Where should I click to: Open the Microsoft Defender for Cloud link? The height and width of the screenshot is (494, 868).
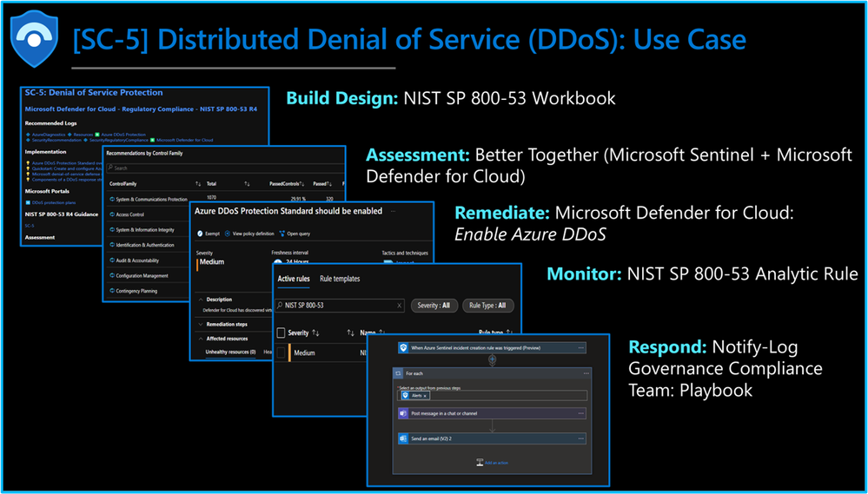point(185,141)
